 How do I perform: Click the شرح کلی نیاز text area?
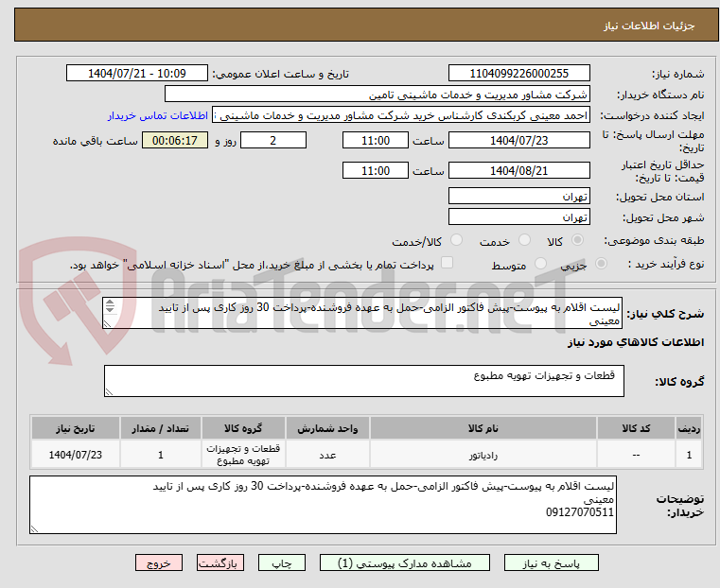point(362,313)
